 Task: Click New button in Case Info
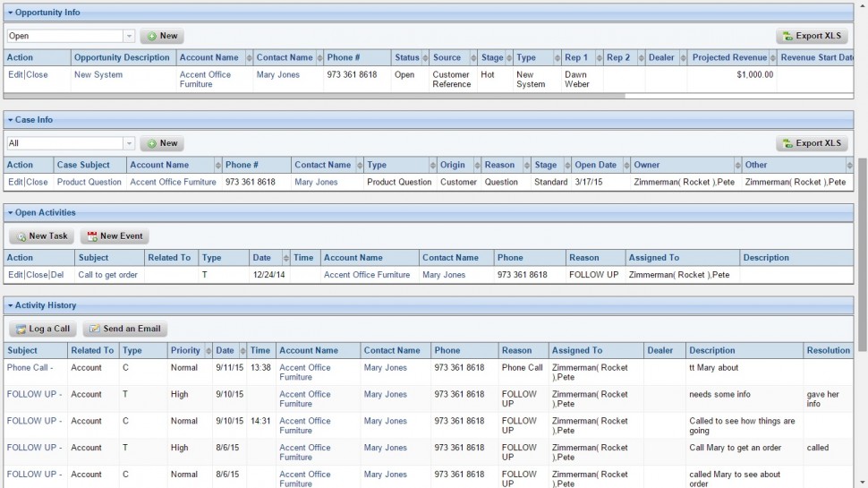pos(162,143)
